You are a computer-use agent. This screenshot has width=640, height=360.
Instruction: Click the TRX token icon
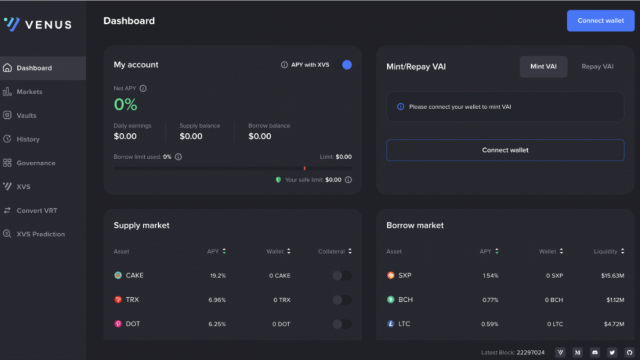pyautogui.click(x=118, y=300)
